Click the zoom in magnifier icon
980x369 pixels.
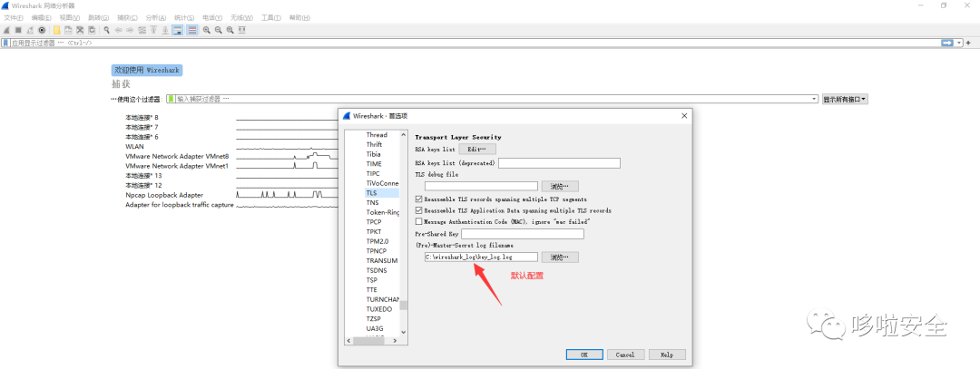[x=206, y=30]
